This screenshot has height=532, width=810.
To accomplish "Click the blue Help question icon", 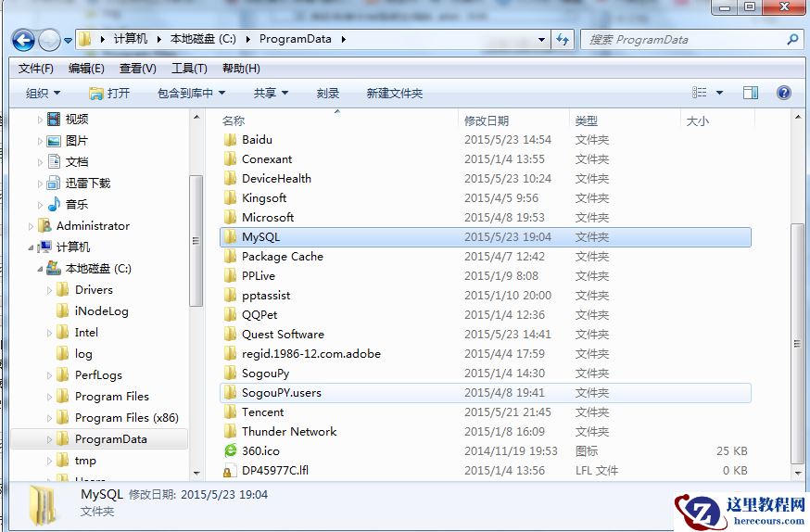I will 784,93.
